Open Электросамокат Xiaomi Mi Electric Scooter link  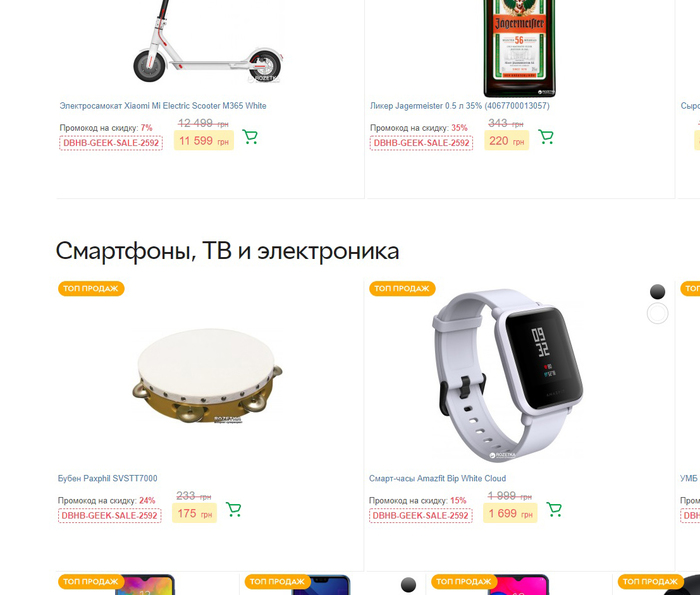pos(163,106)
